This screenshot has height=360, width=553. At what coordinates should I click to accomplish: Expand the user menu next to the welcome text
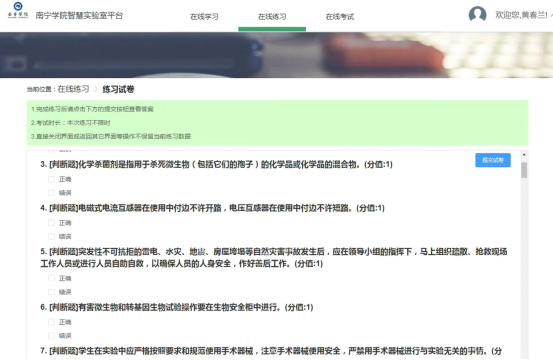pyautogui.click(x=551, y=15)
